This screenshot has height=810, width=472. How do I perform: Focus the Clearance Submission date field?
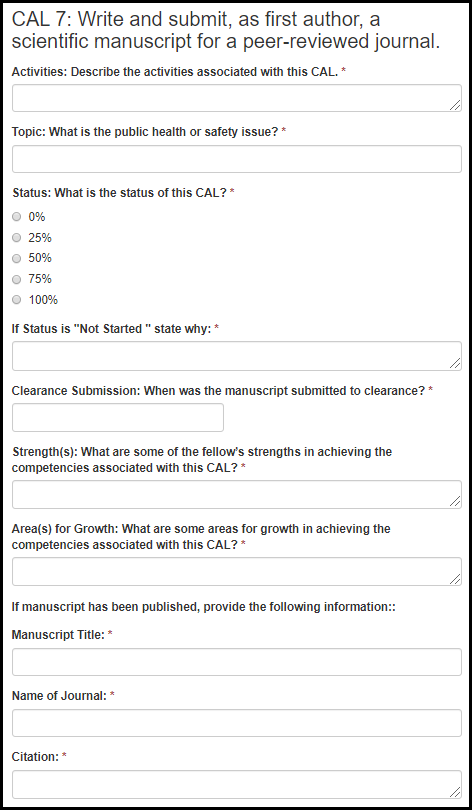118,417
